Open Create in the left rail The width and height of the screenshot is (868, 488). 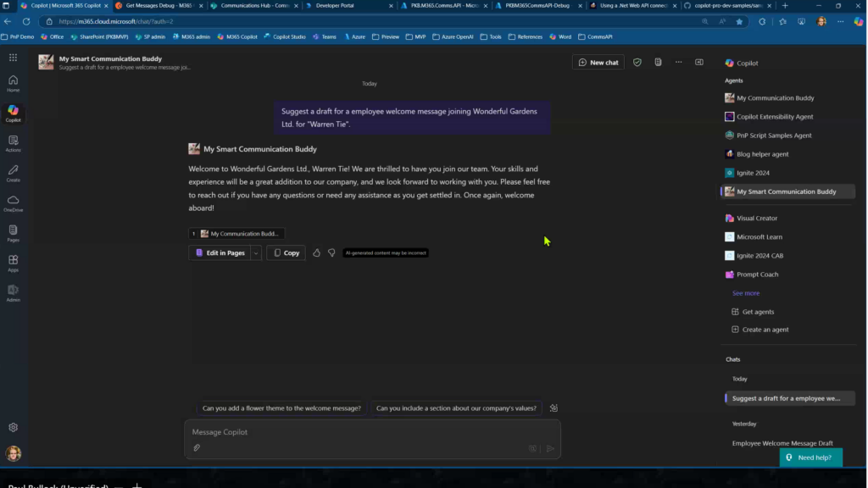pos(14,173)
